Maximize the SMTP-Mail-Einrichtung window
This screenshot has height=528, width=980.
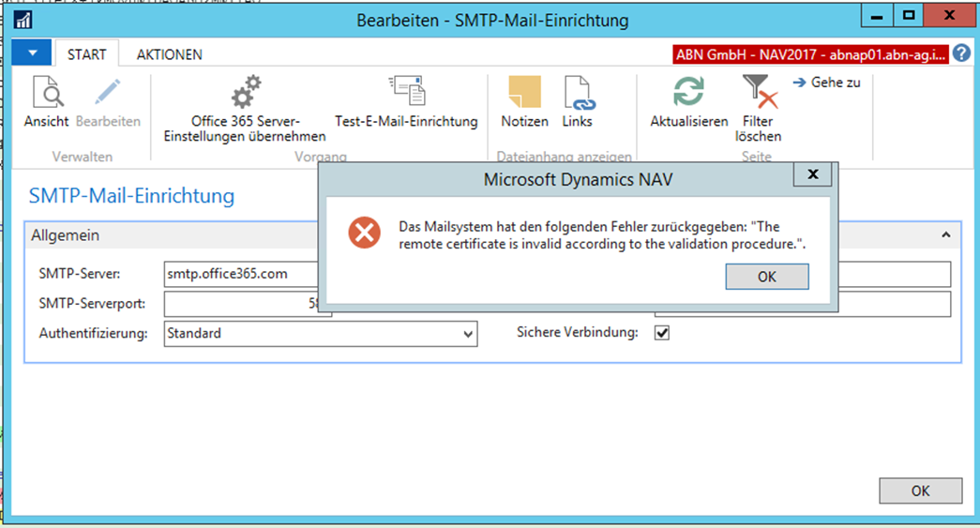pos(908,16)
